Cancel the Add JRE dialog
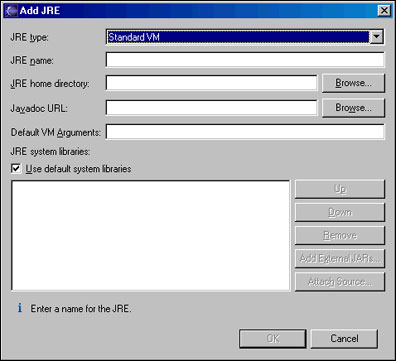The image size is (396, 361). [x=344, y=339]
